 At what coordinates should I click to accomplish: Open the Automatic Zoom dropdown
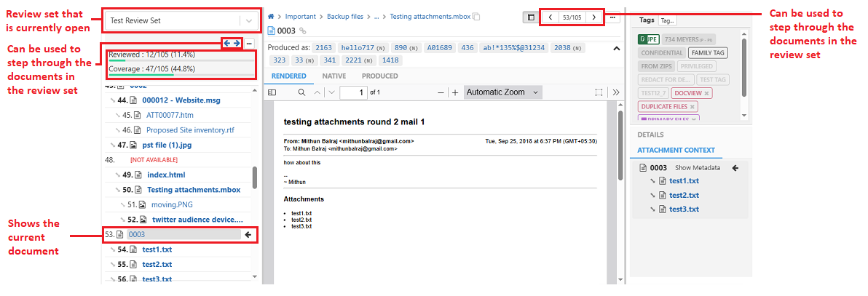(503, 92)
